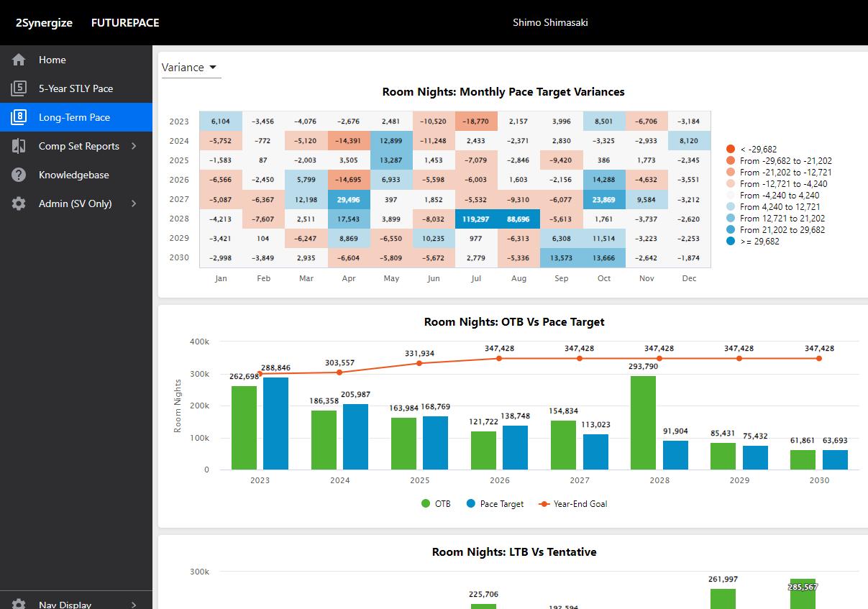Screen dimensions: 868x609
Task: Click the 2028 green OTB bar
Action: 643,423
